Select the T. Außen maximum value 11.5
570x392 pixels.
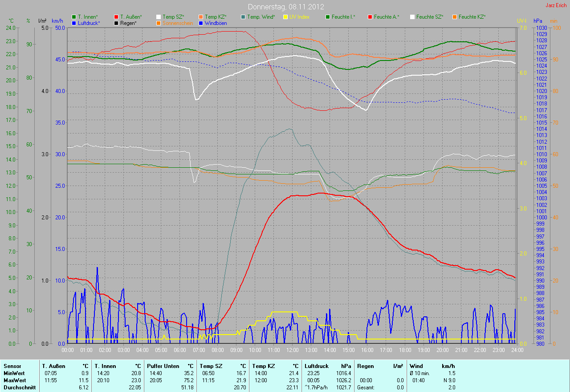84,380
